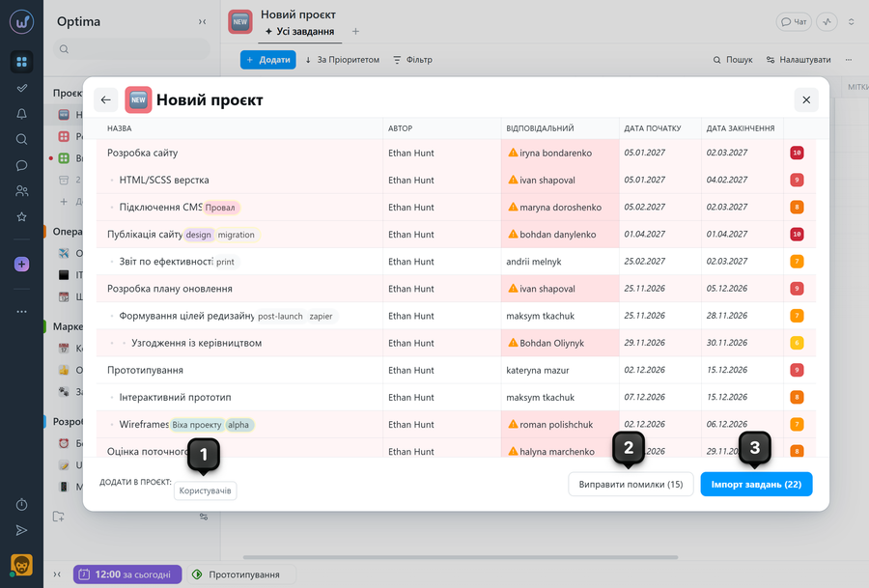Click warning icon beside iryna bondarenko
Viewport: 869px width, 588px height.
(x=514, y=153)
